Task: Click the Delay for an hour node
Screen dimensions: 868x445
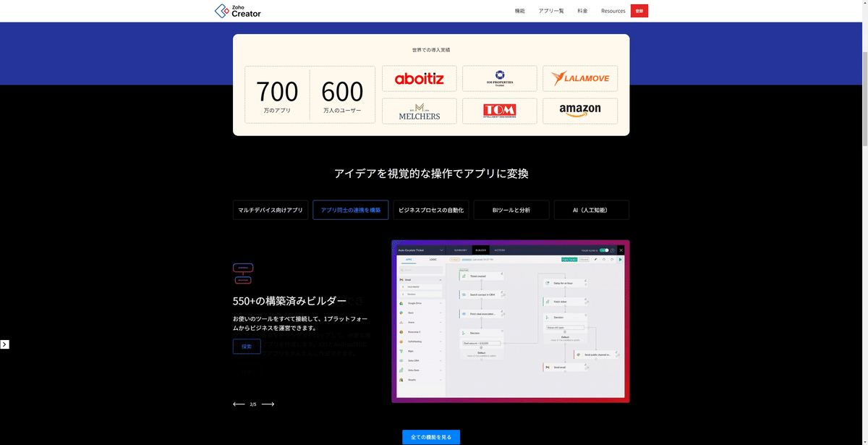Action: point(565,283)
